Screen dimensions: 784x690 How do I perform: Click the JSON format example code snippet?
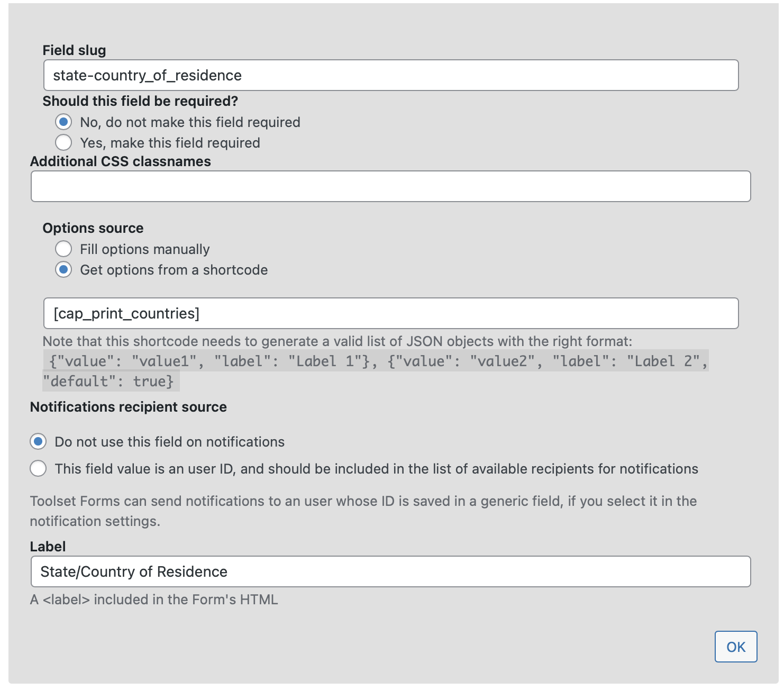pos(376,371)
